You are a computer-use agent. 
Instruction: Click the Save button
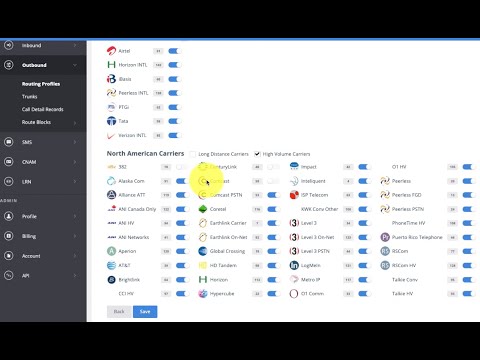pyautogui.click(x=145, y=311)
